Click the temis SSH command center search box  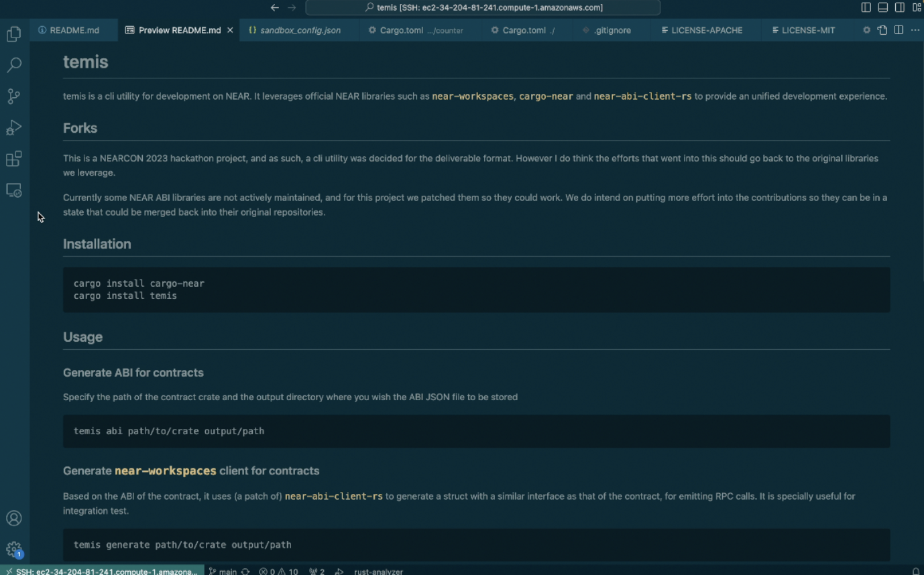coord(483,7)
